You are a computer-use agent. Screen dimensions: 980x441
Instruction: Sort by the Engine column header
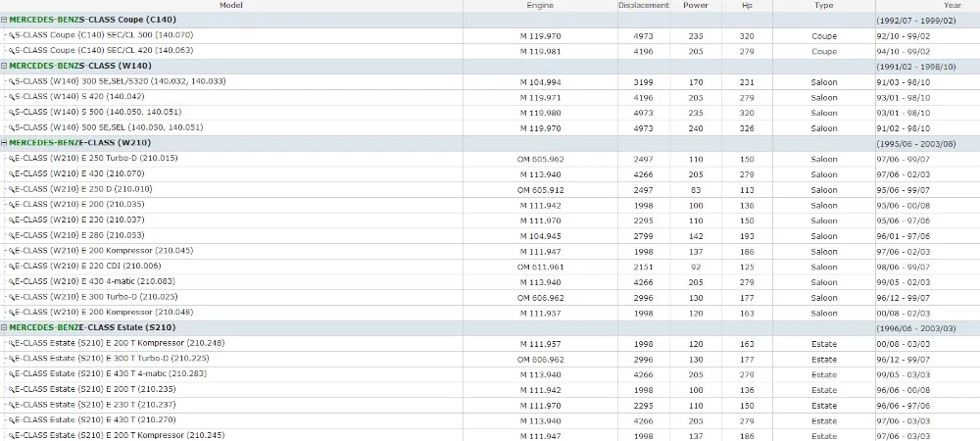coord(540,5)
